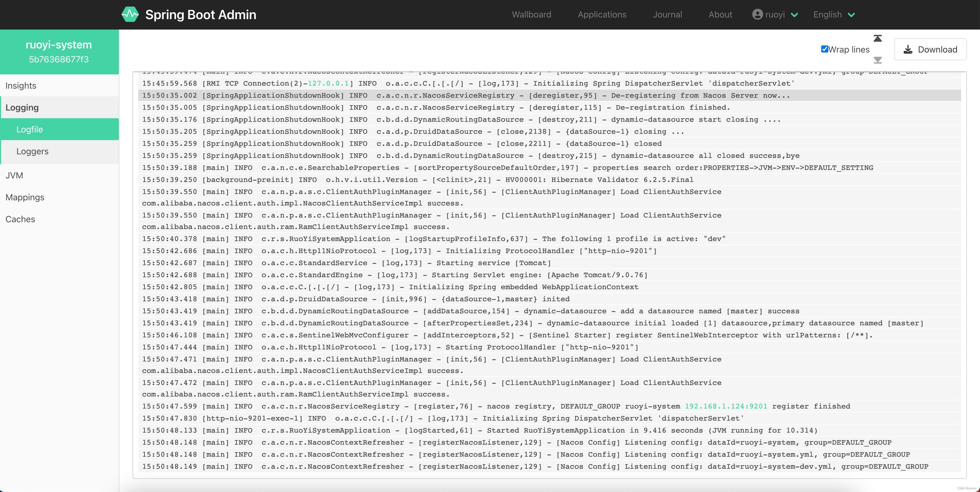
Task: Expand the Insights sidebar section
Action: (x=59, y=86)
